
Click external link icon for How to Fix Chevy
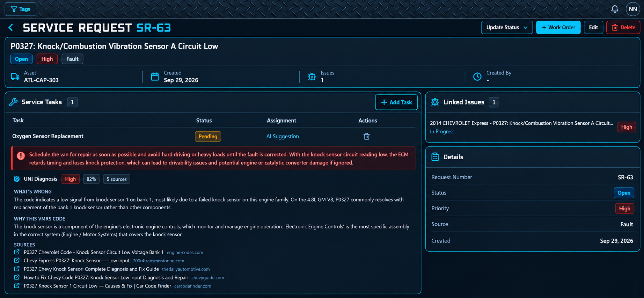coord(17,277)
